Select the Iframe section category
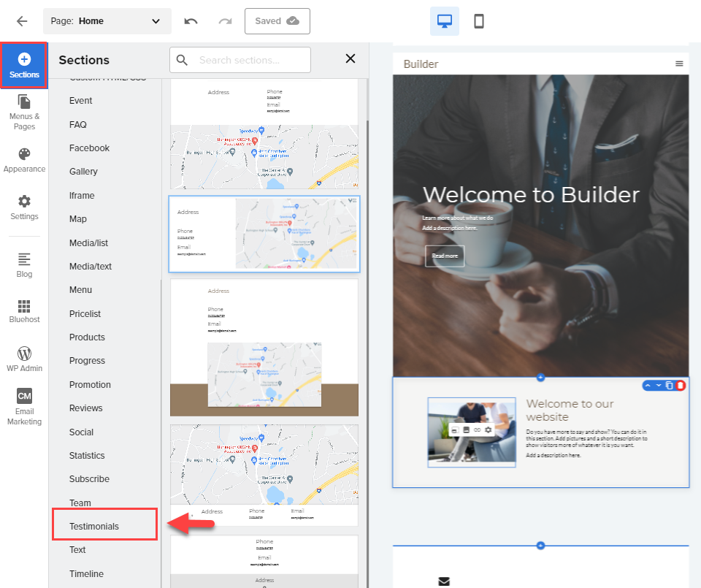The height and width of the screenshot is (588, 701). click(81, 196)
